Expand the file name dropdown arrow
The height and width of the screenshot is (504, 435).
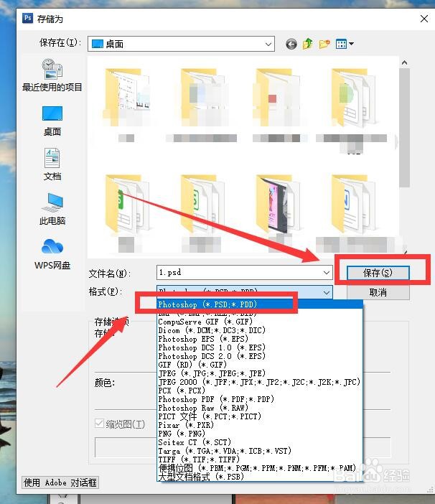pos(327,273)
